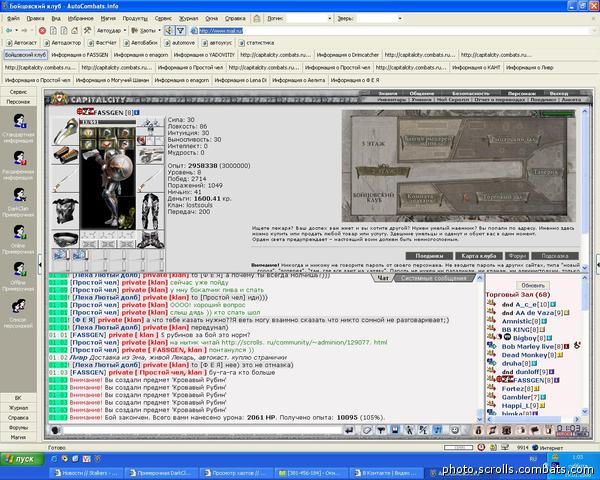Open the Форумы sidebar section
The width and height of the screenshot is (600, 480).
[18, 427]
